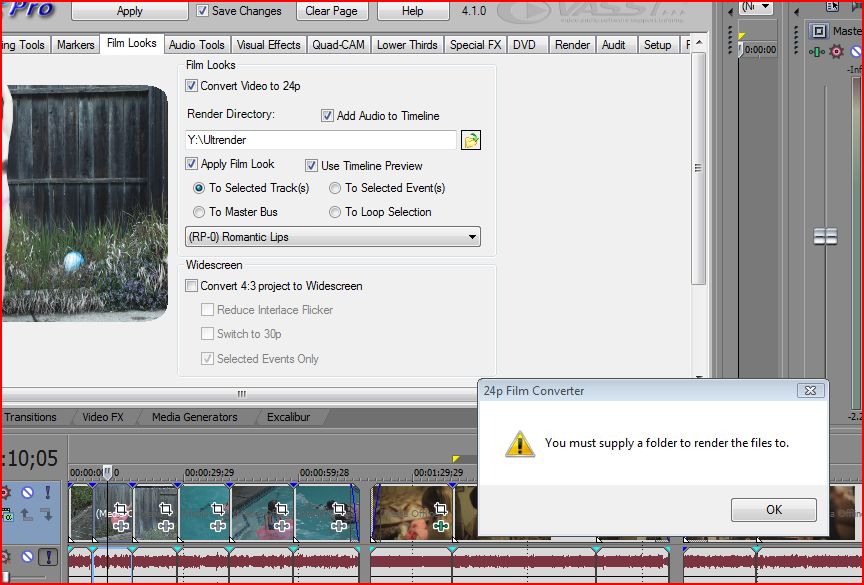
Task: Go to the Setup tab
Action: [x=657, y=45]
